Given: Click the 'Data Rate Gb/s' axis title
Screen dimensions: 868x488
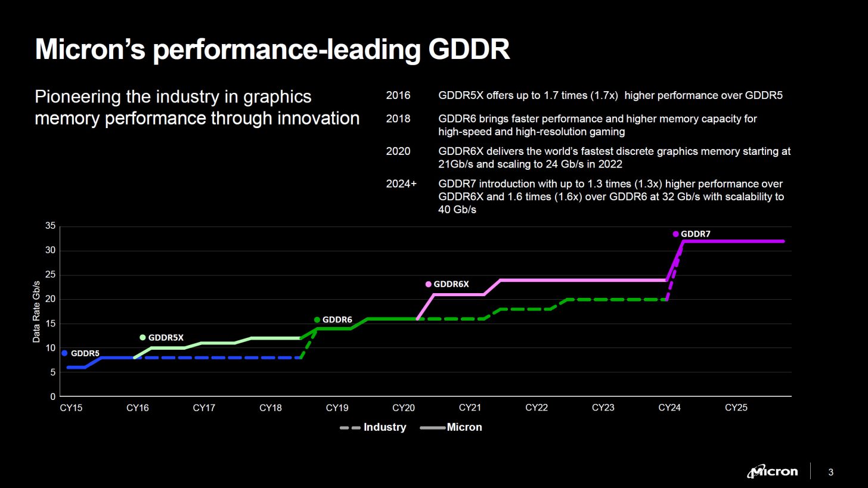Looking at the screenshot, I should click(x=36, y=312).
